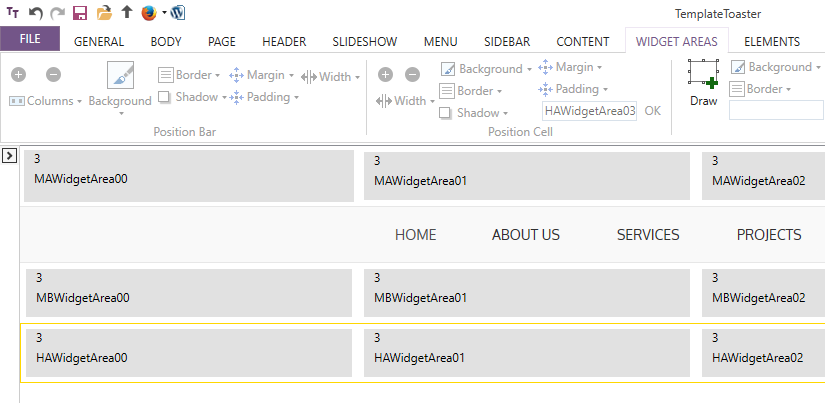Screen dimensions: 825x403
Task: Click the Position Bar Background brush icon
Action: pos(120,76)
